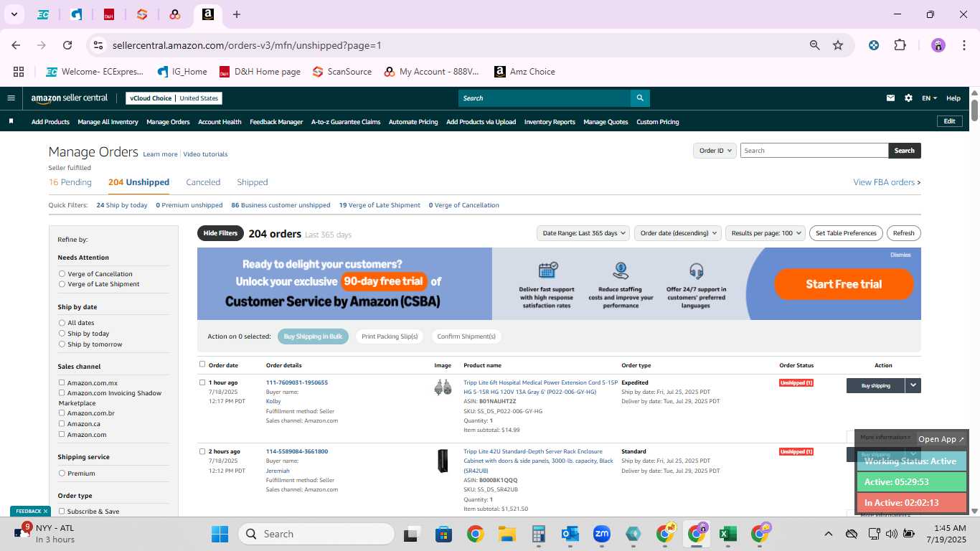Open order 114-5589084-3661800 link

tap(297, 451)
